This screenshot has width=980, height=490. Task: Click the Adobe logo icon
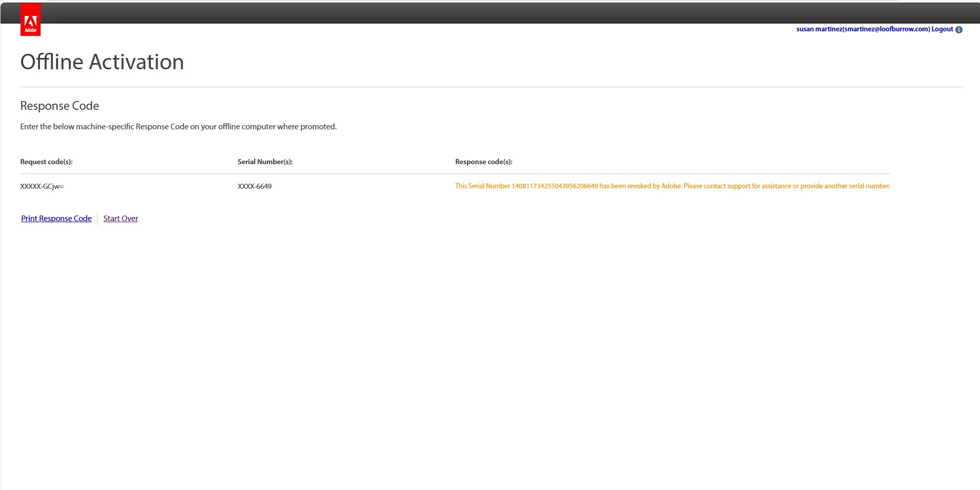pos(30,19)
